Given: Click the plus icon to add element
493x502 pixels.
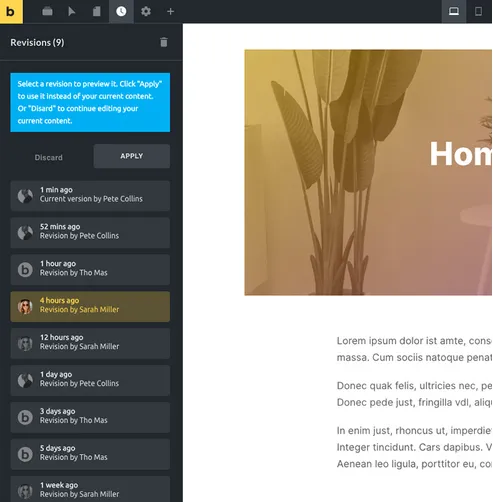Looking at the screenshot, I should tap(170, 12).
